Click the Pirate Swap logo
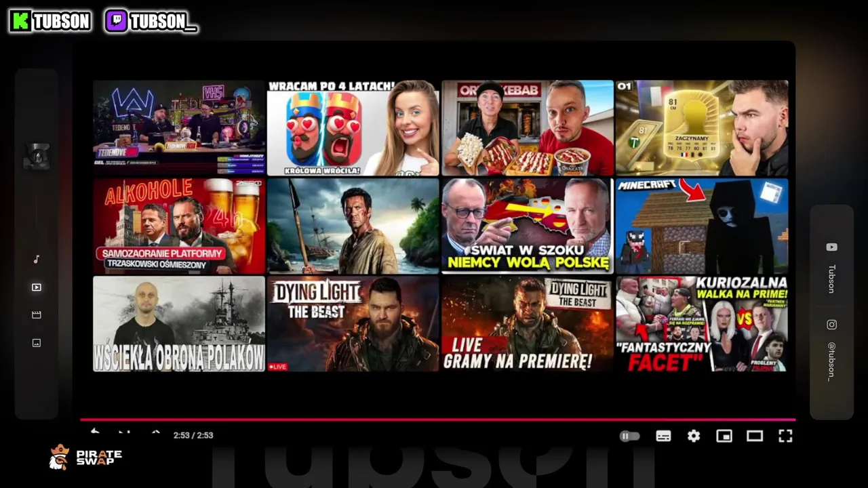This screenshot has width=868, height=488. [85, 457]
